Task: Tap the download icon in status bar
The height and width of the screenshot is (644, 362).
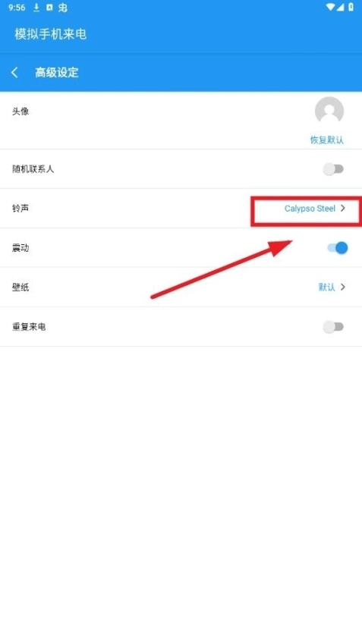Action: (x=36, y=8)
